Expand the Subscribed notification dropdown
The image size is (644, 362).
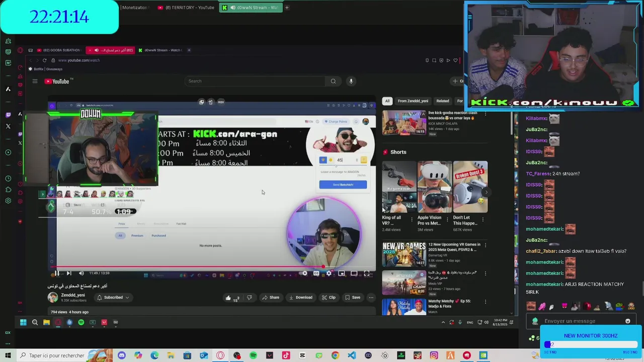(x=113, y=298)
